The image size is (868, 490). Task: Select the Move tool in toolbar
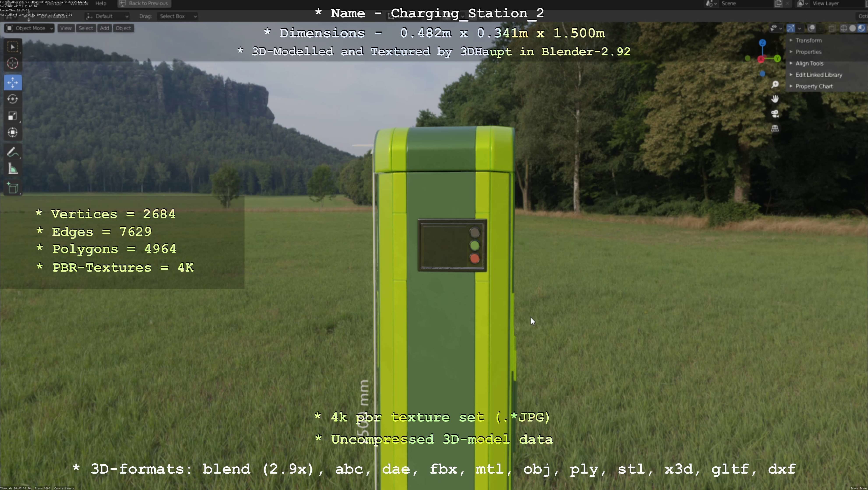click(x=13, y=83)
